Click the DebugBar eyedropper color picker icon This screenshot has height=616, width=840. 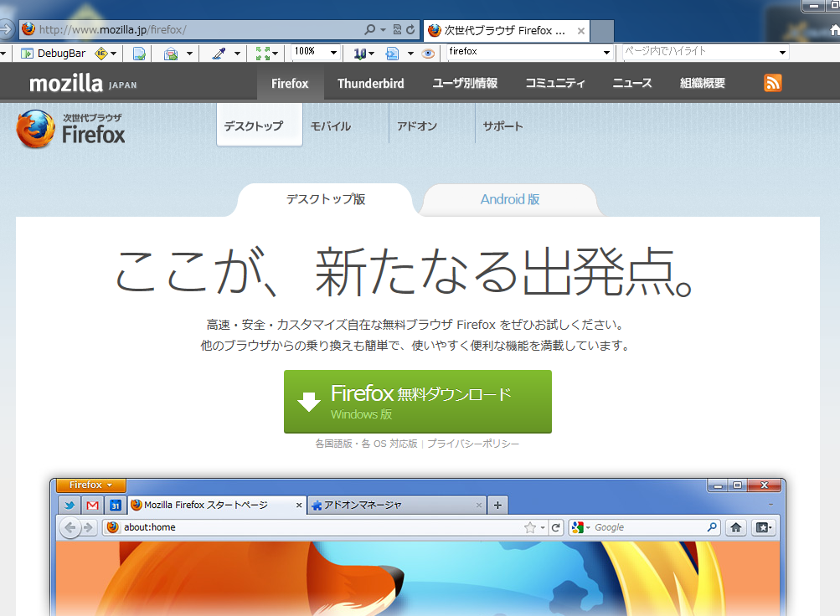[219, 53]
